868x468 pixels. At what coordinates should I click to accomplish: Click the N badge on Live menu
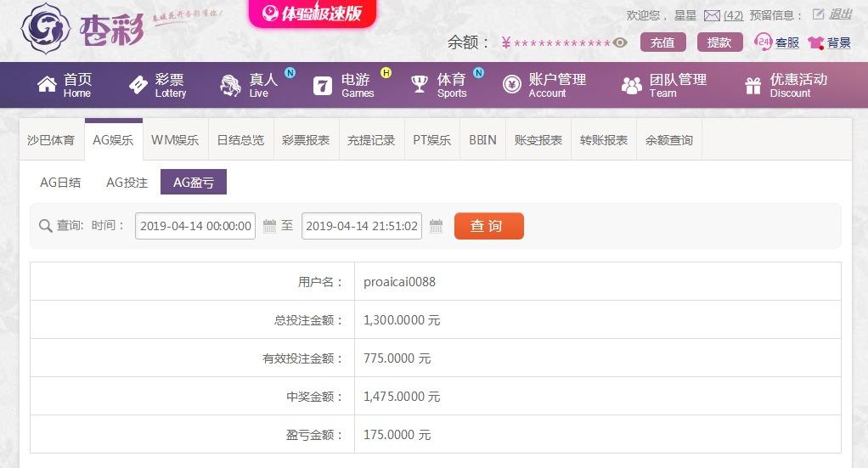(x=290, y=72)
